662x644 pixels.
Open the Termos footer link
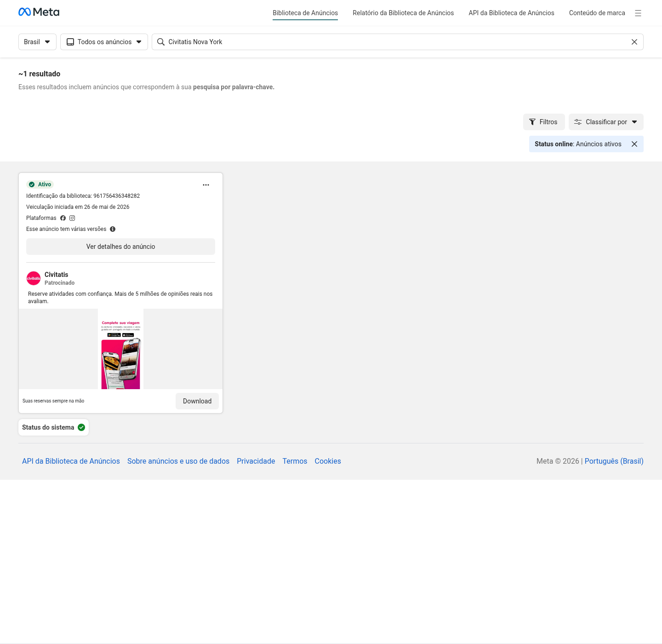coord(295,461)
